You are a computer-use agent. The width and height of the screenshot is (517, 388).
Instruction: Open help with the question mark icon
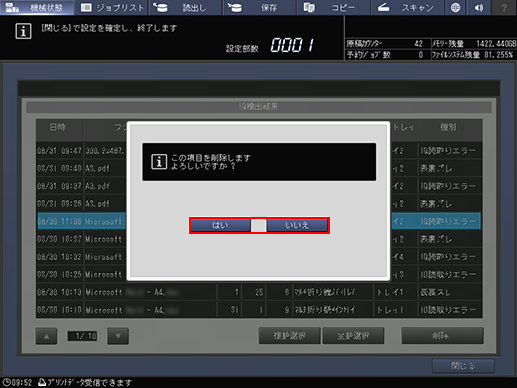coord(504,7)
